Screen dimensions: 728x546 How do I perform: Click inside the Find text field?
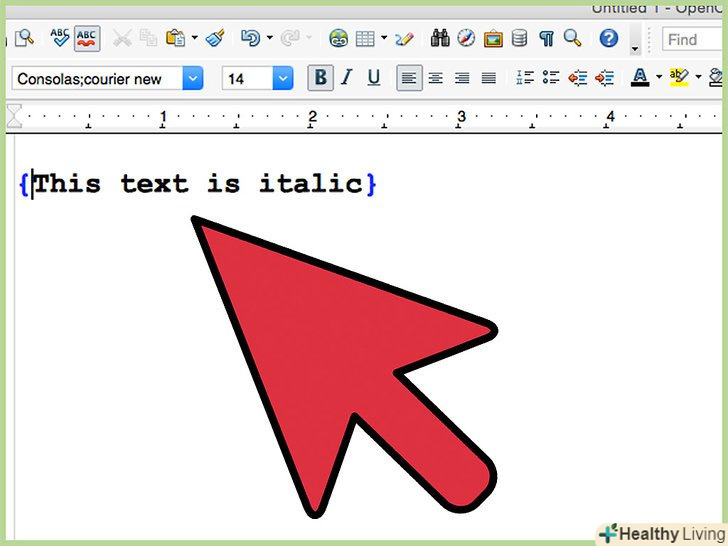click(x=695, y=39)
